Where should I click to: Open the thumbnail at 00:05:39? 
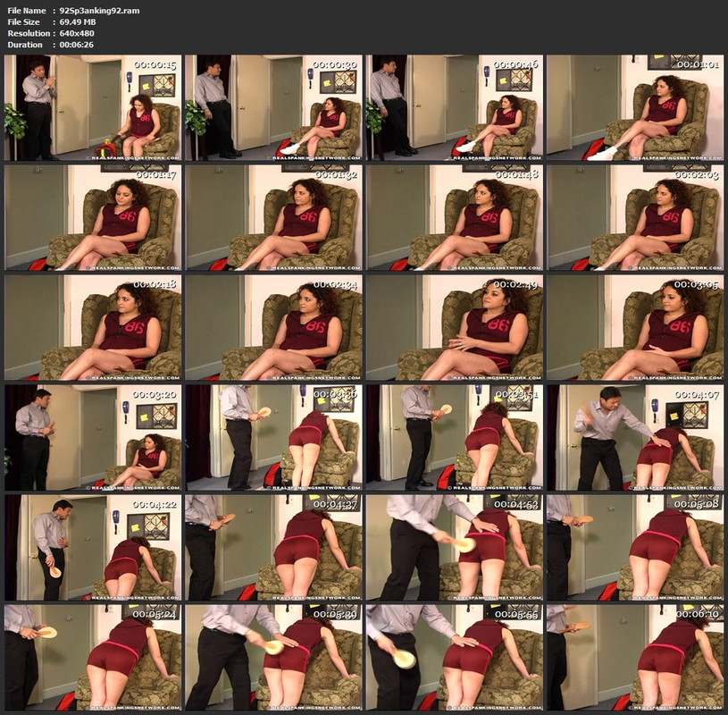[x=273, y=658]
